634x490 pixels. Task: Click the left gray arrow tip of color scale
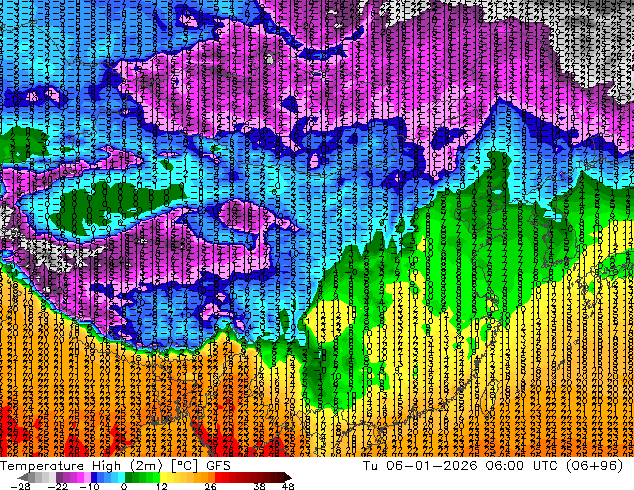[x=22, y=477]
